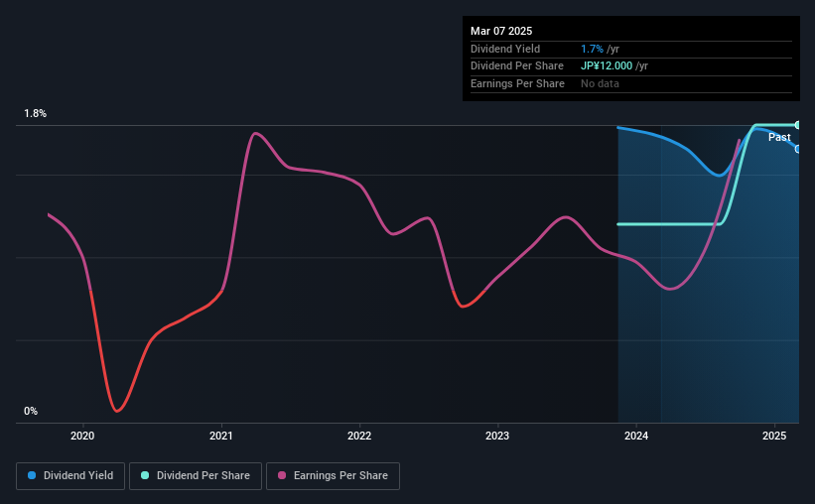Click the blue Dividend Yield legend dot
Viewport: 815px width, 504px height.
pos(32,475)
